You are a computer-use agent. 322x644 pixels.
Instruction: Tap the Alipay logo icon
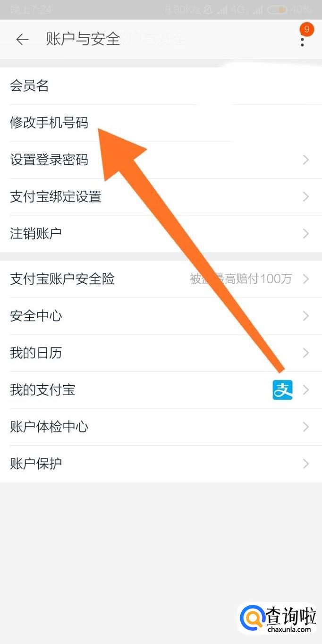click(282, 390)
